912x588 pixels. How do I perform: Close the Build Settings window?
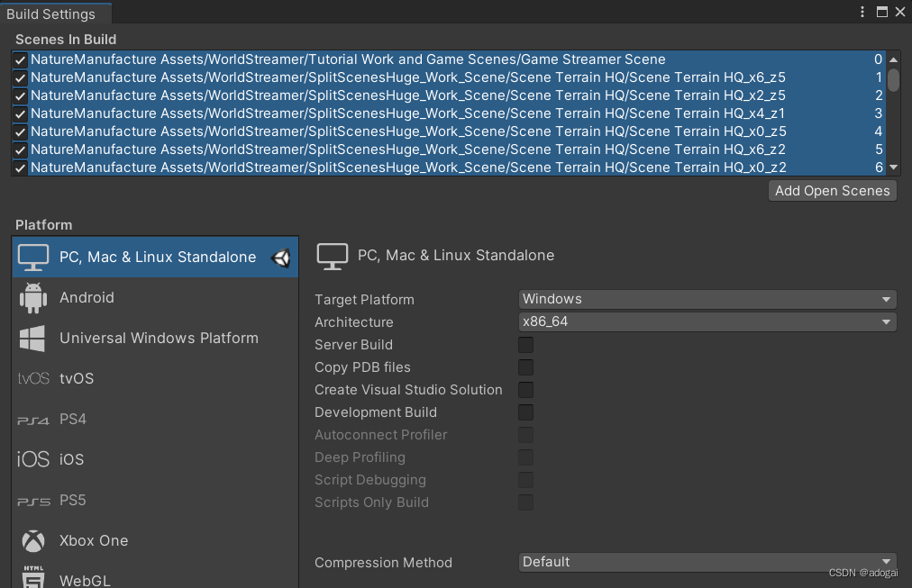pos(900,12)
